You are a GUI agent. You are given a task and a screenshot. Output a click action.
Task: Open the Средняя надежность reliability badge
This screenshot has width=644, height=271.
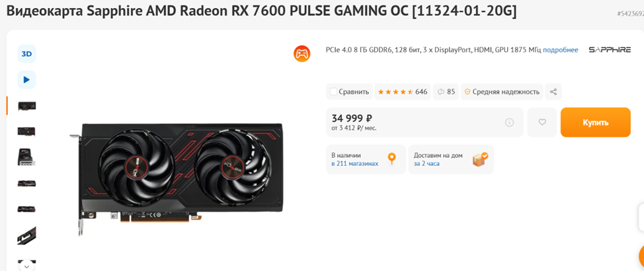coord(502,92)
